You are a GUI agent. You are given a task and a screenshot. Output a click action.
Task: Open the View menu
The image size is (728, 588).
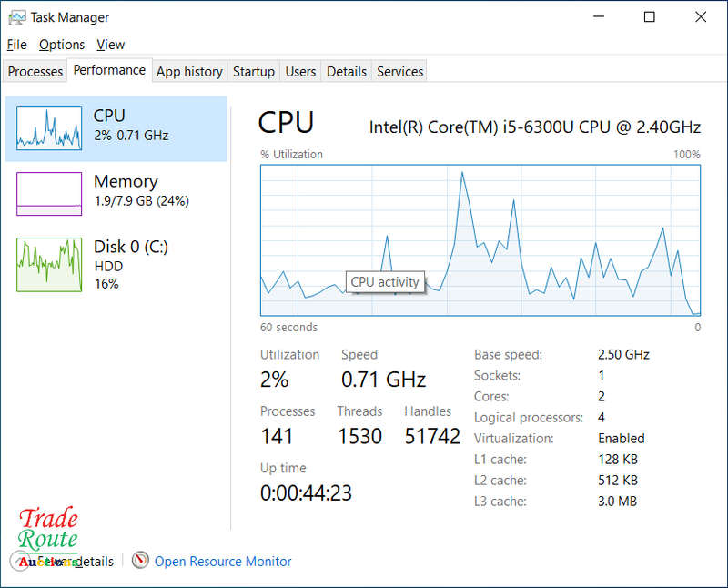tap(110, 45)
